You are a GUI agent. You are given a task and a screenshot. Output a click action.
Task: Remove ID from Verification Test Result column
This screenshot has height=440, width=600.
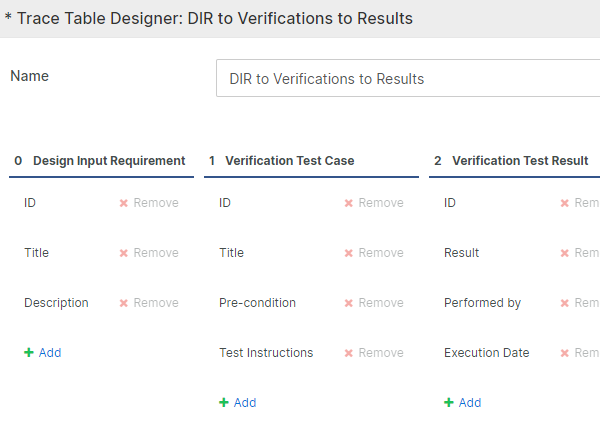[582, 203]
